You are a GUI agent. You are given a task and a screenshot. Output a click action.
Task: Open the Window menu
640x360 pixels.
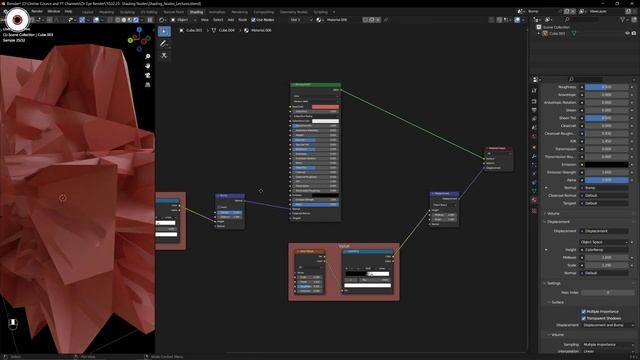tap(53, 11)
